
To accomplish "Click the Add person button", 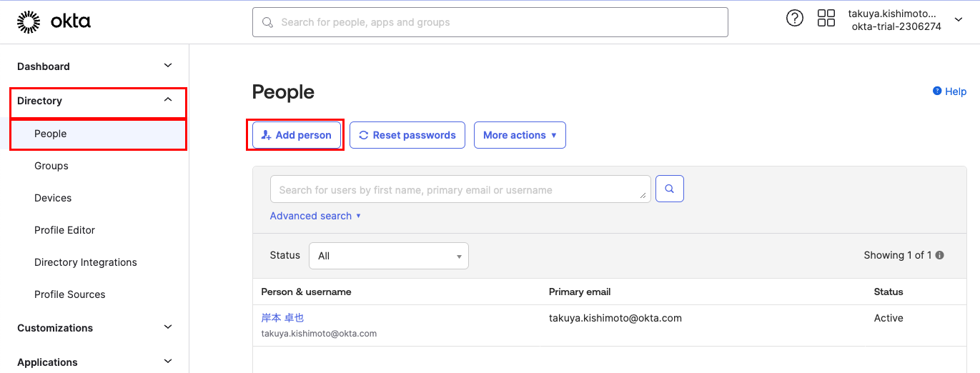I will [x=296, y=135].
